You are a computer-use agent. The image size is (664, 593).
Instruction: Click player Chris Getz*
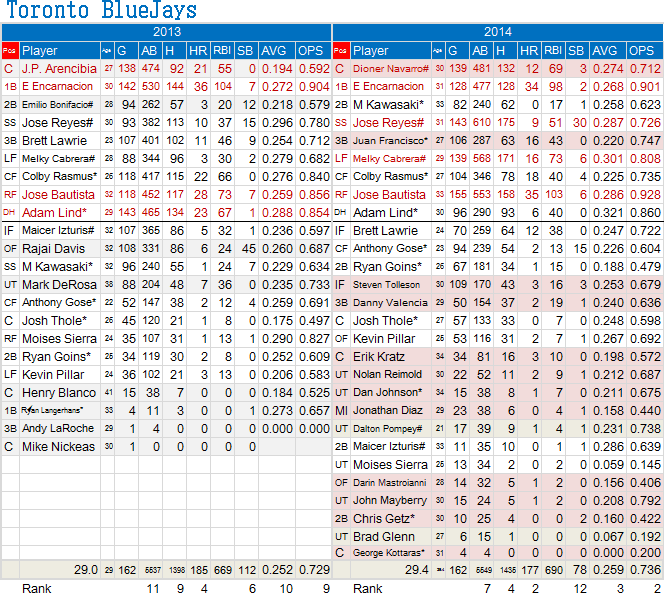tap(384, 518)
